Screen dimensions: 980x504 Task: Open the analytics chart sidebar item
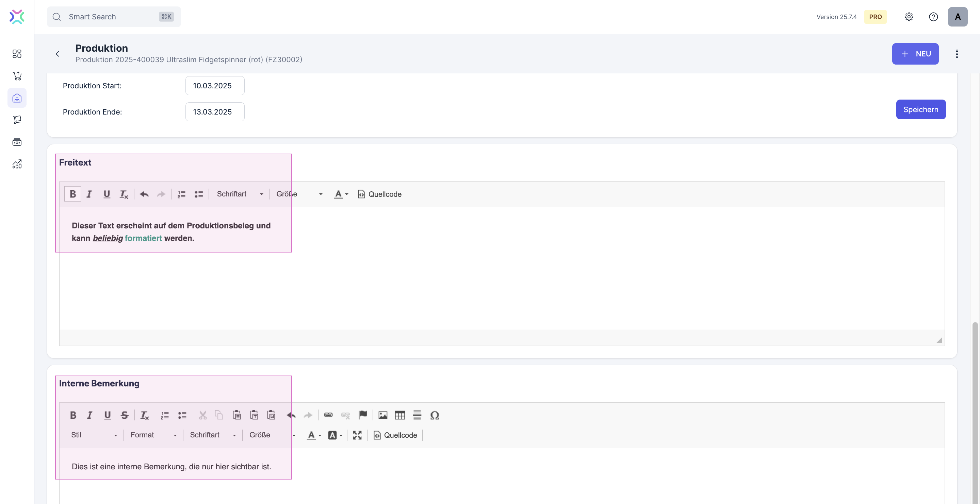coord(17,164)
